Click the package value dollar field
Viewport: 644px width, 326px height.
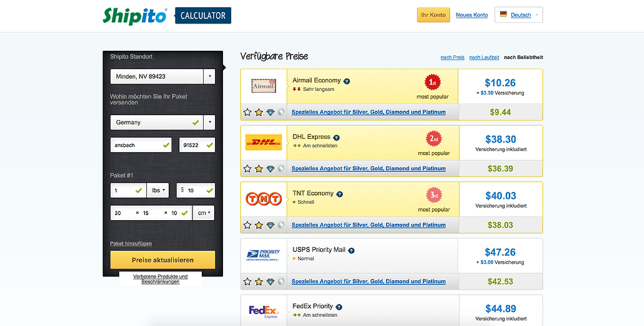(x=196, y=190)
